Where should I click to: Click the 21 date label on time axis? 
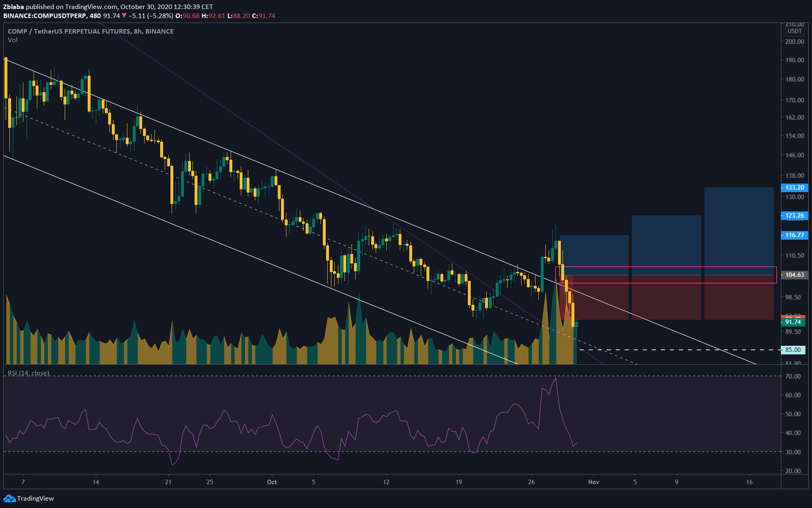(x=168, y=482)
